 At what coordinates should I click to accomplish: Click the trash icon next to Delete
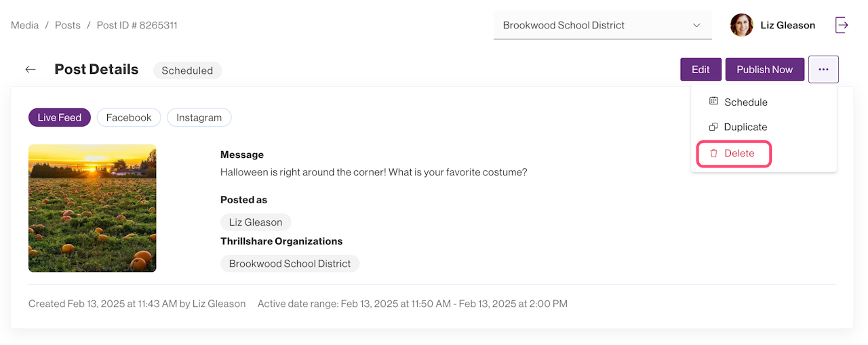pos(713,153)
